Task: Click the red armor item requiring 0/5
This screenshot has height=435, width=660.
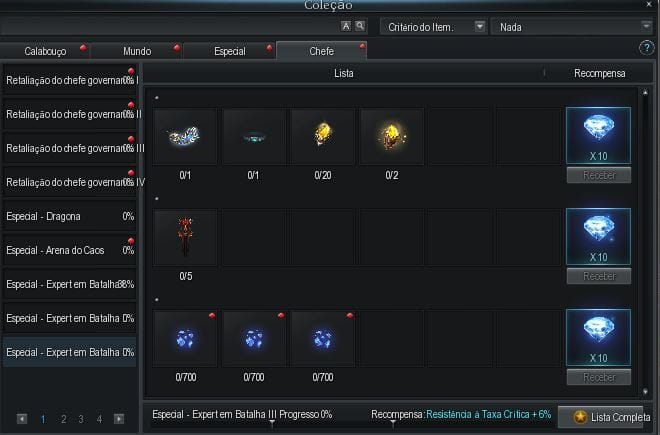Action: pyautogui.click(x=186, y=237)
